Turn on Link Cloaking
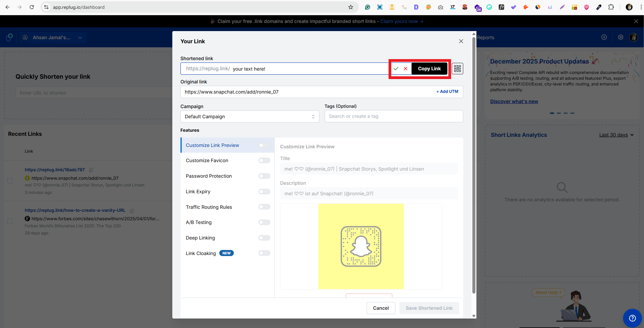This screenshot has width=644, height=328. (264, 253)
